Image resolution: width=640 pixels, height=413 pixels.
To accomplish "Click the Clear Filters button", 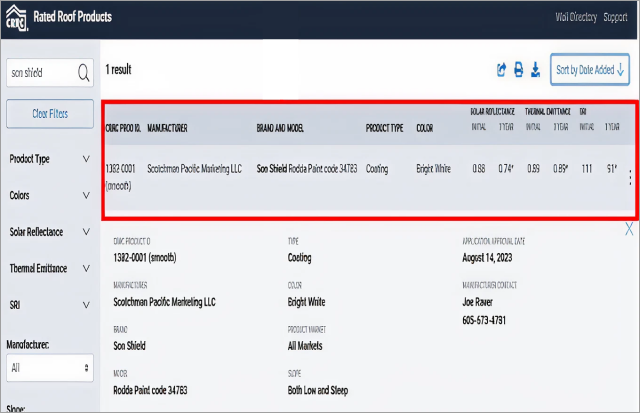I will click(x=50, y=113).
